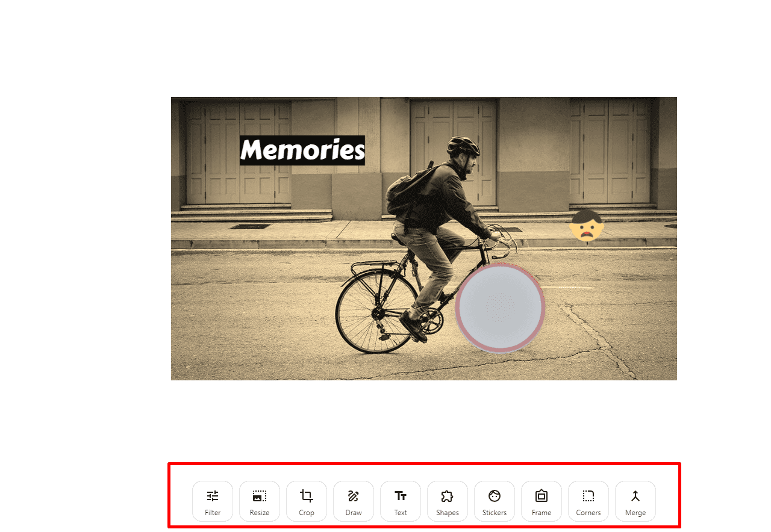This screenshot has height=532, width=771.
Task: Activate the Crop tool
Action: point(307,501)
